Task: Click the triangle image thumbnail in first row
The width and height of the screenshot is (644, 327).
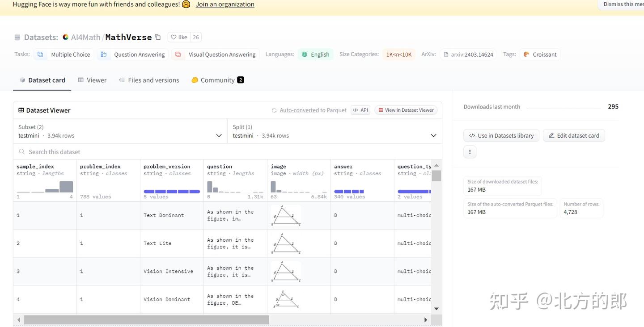Action: tap(286, 215)
